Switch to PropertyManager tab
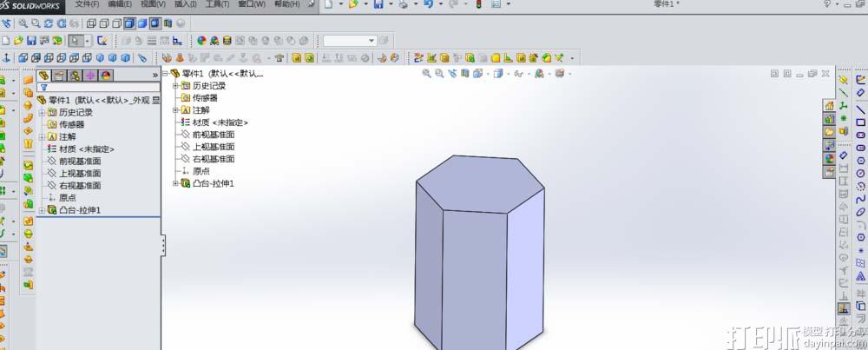This screenshot has width=868, height=350. pos(59,76)
